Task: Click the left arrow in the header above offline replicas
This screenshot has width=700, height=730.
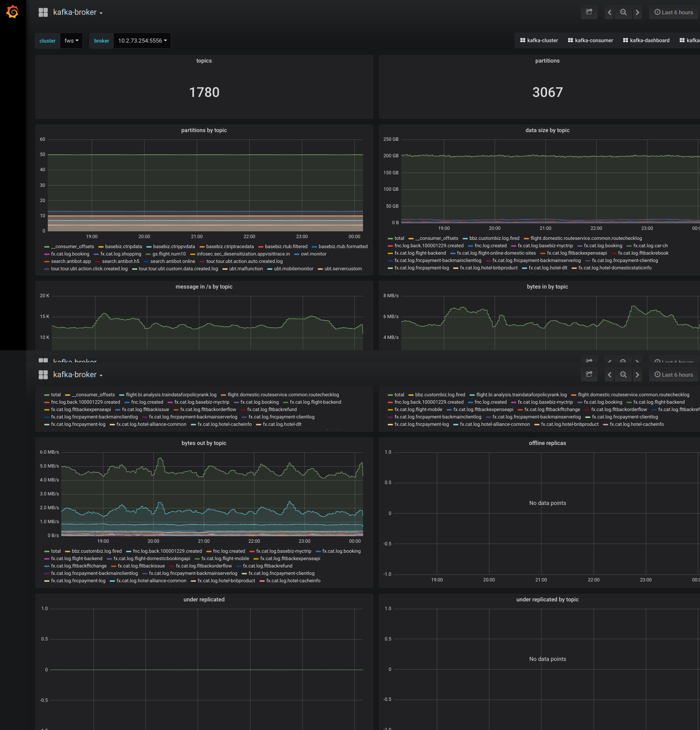Action: click(610, 375)
